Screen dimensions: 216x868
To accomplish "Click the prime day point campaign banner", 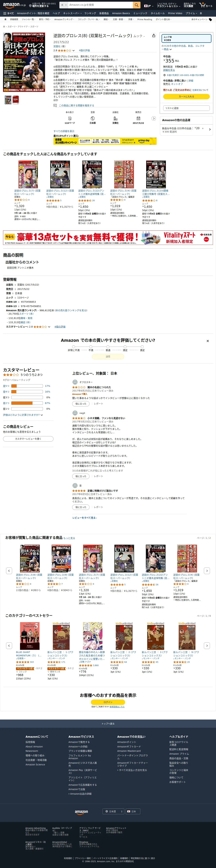I will tap(105, 141).
